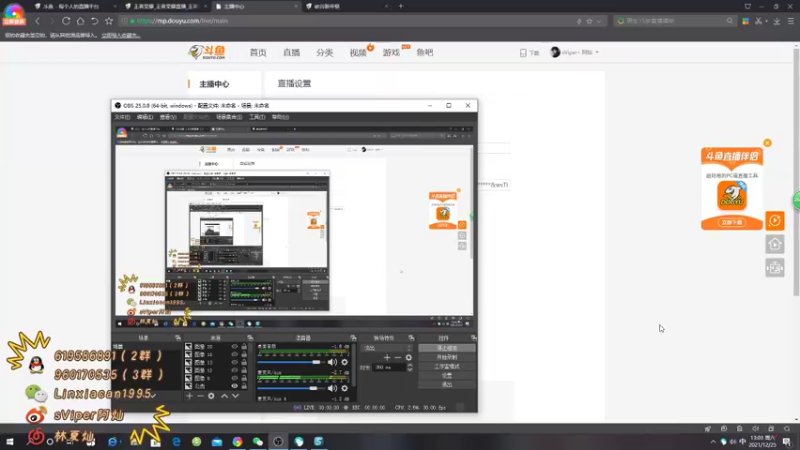Go to the 首页 nav item on Douyu

[x=258, y=53]
